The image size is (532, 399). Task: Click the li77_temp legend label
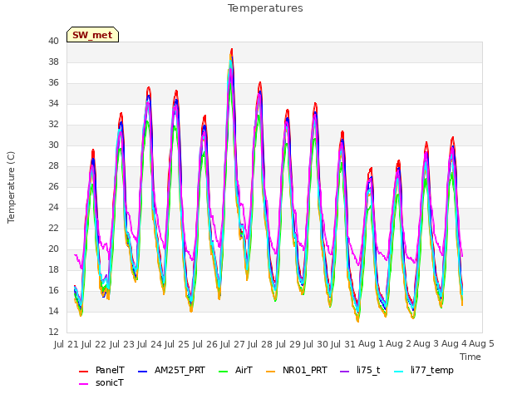coord(432,370)
